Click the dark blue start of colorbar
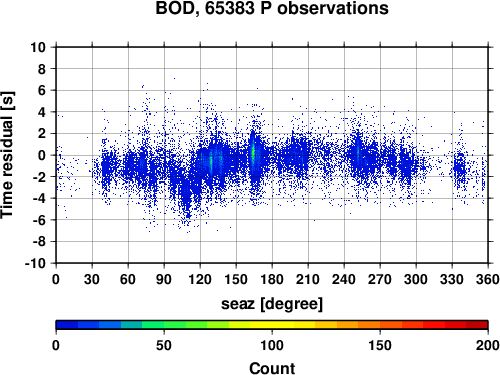This screenshot has width=500, height=375. (x=67, y=325)
